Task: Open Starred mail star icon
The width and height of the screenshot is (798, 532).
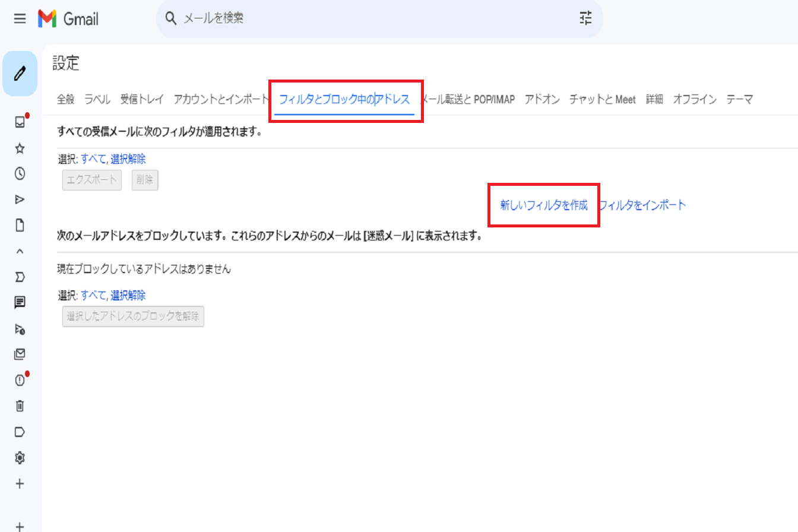Action: [20, 148]
